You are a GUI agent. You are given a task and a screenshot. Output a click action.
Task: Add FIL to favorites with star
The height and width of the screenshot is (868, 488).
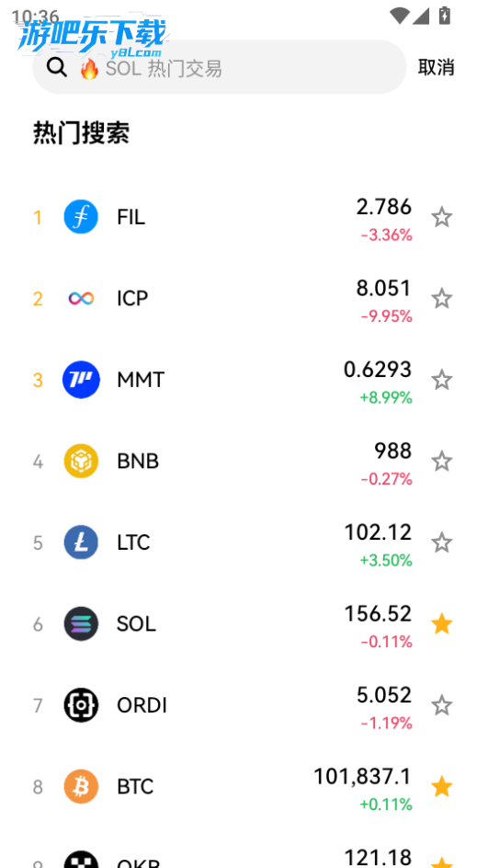click(441, 217)
